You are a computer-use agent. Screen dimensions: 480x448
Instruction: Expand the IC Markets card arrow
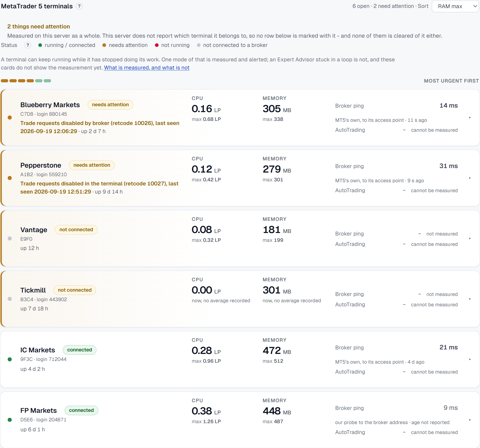pos(470,359)
